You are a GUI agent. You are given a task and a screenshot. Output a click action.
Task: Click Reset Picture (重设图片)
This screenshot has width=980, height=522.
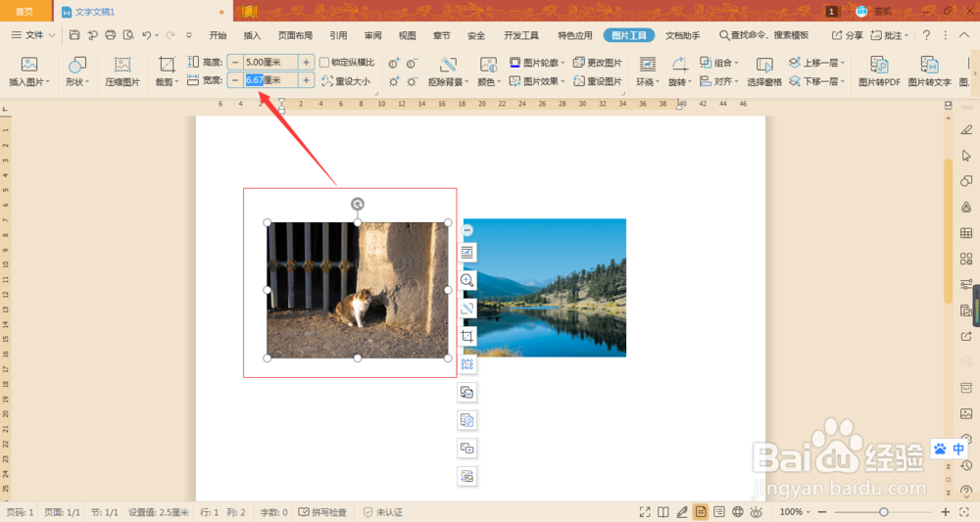point(598,81)
